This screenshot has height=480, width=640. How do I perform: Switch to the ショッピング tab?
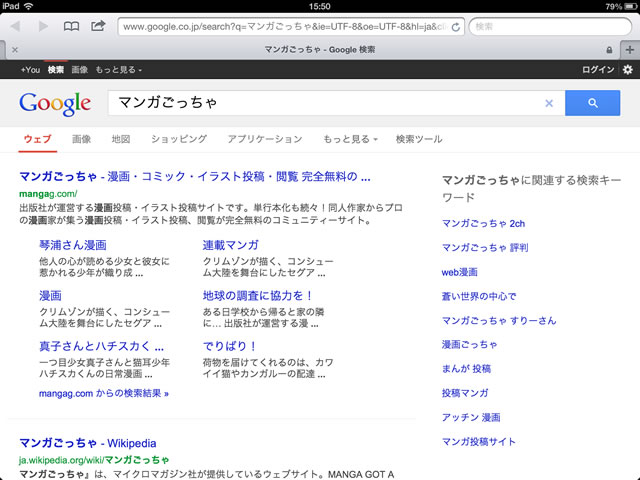[179, 139]
